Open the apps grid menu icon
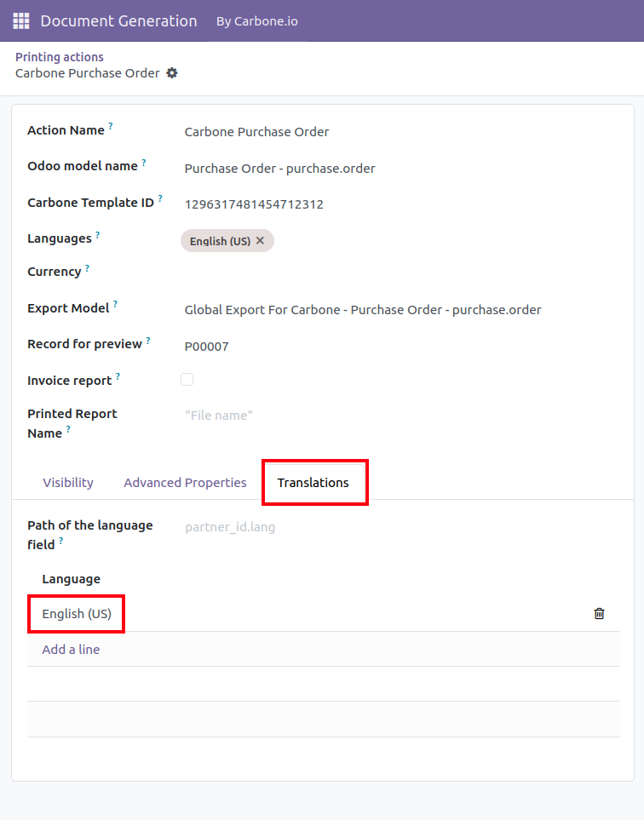This screenshot has height=820, width=644. [x=21, y=21]
